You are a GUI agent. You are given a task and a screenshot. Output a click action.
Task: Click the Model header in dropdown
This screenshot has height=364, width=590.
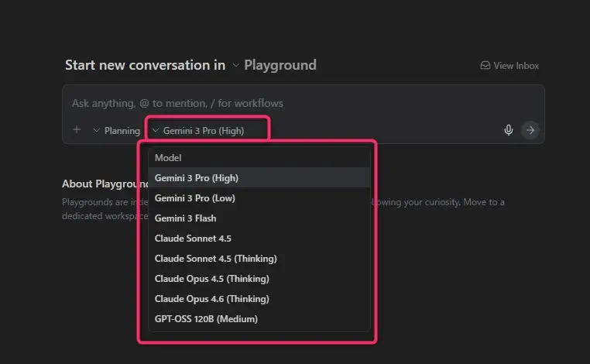168,158
